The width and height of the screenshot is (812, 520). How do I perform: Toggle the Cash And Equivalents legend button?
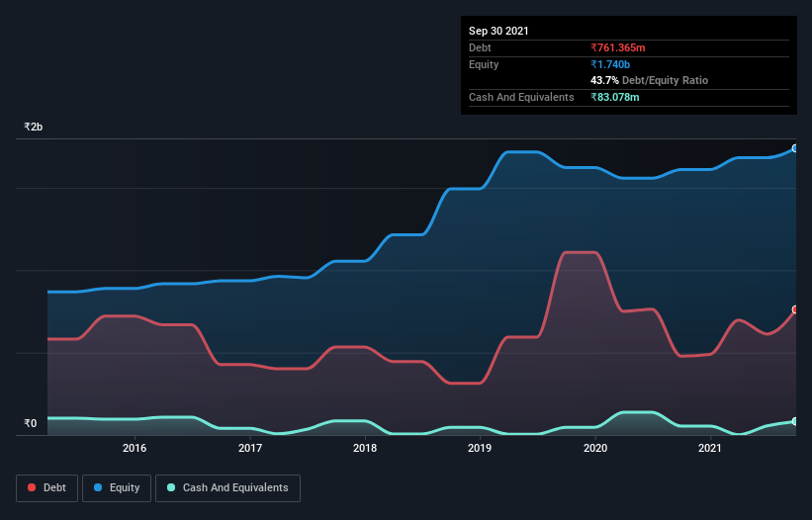point(227,488)
